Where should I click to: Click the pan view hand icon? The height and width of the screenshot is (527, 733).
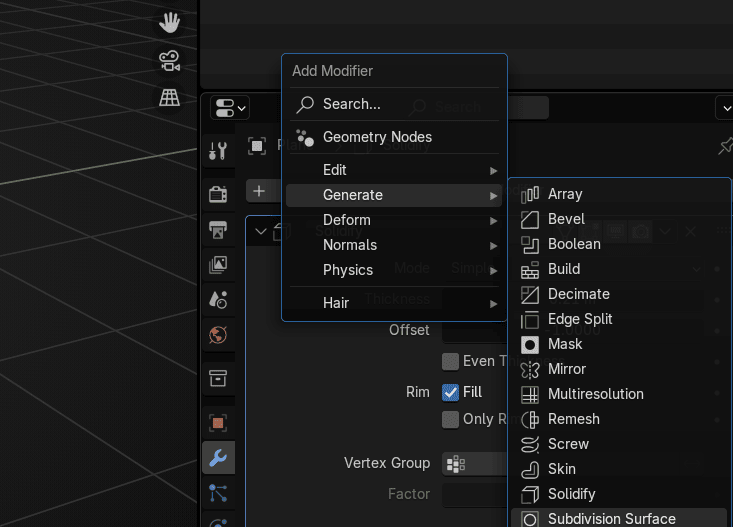point(170,22)
